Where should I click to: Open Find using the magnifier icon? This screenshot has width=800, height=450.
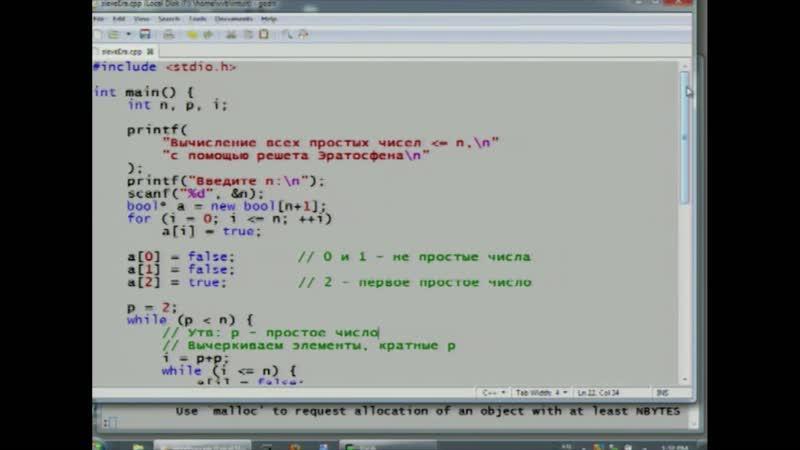coord(287,33)
